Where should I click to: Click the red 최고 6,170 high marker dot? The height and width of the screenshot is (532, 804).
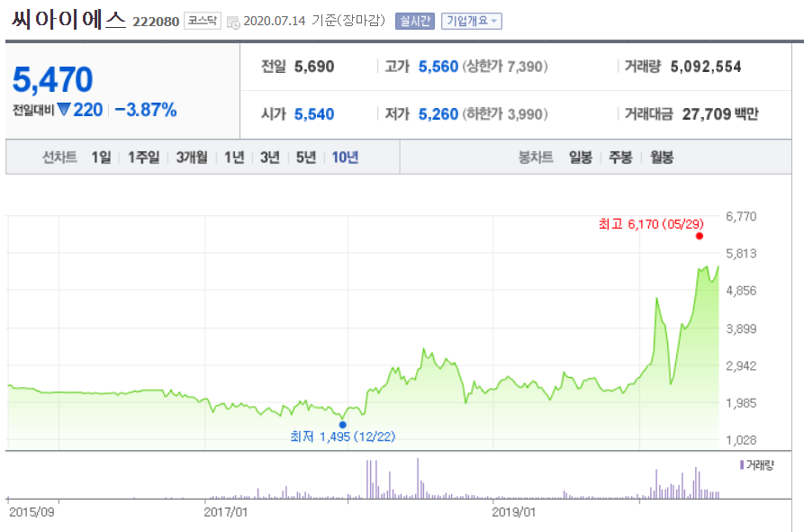tap(700, 236)
